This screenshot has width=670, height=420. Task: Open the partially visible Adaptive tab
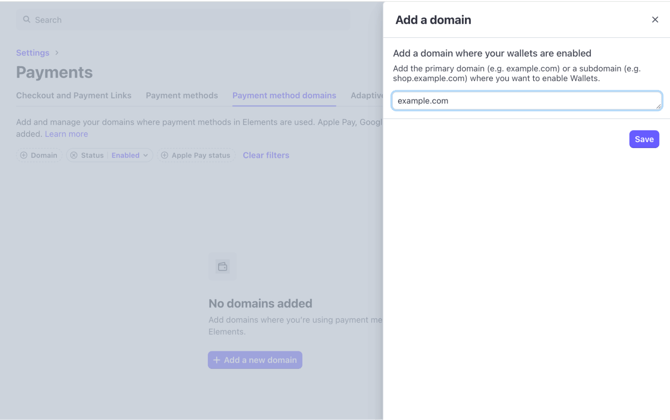[367, 95]
